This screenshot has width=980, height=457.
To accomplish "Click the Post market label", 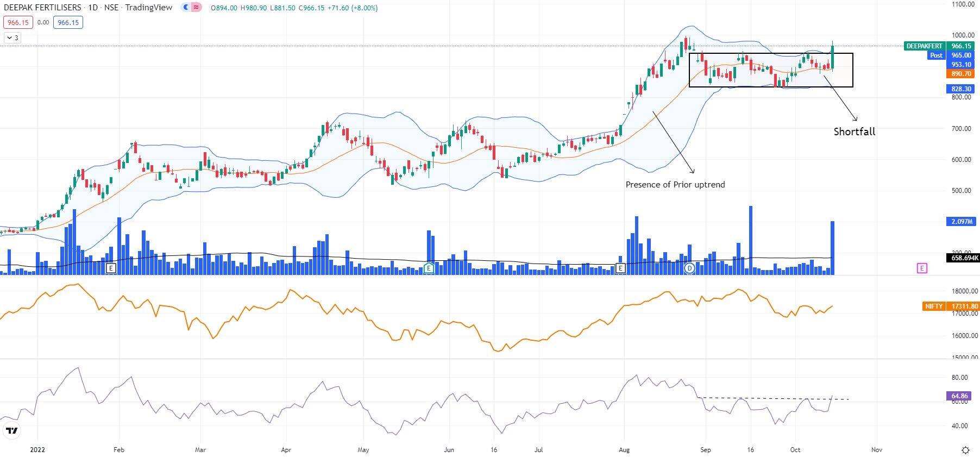I will pos(936,55).
